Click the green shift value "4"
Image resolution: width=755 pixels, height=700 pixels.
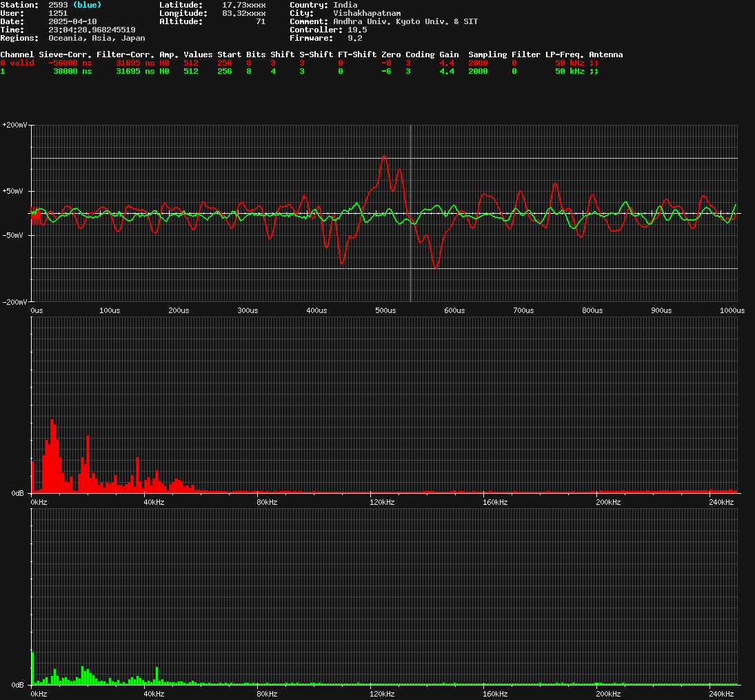pos(273,71)
